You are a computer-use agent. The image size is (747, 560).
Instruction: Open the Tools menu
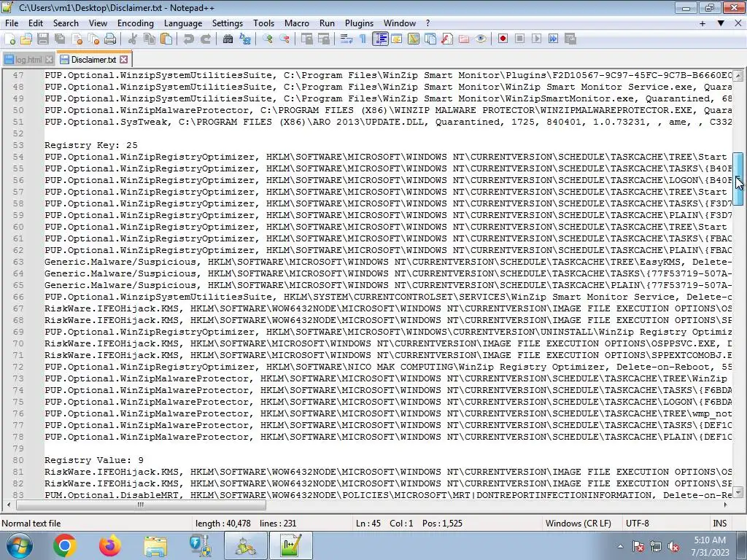[263, 23]
